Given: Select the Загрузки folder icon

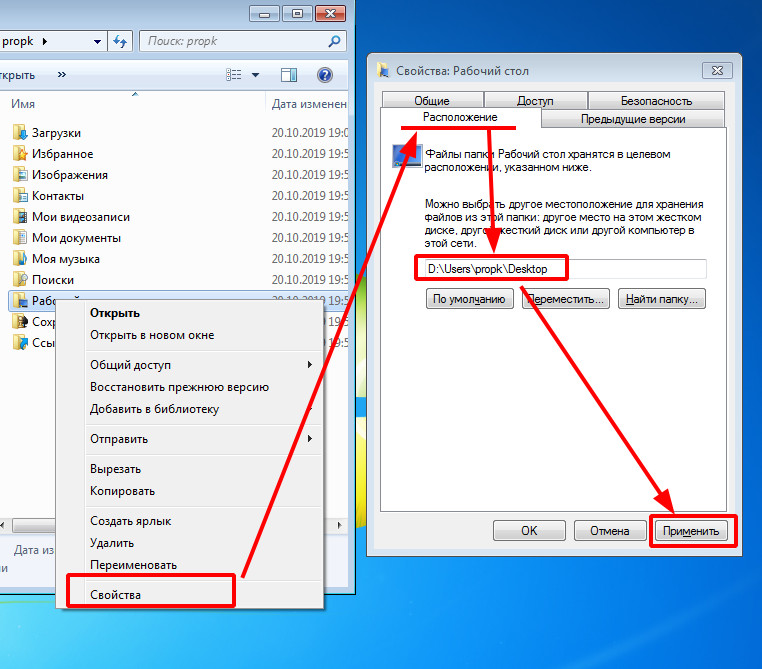Looking at the screenshot, I should click(19, 133).
